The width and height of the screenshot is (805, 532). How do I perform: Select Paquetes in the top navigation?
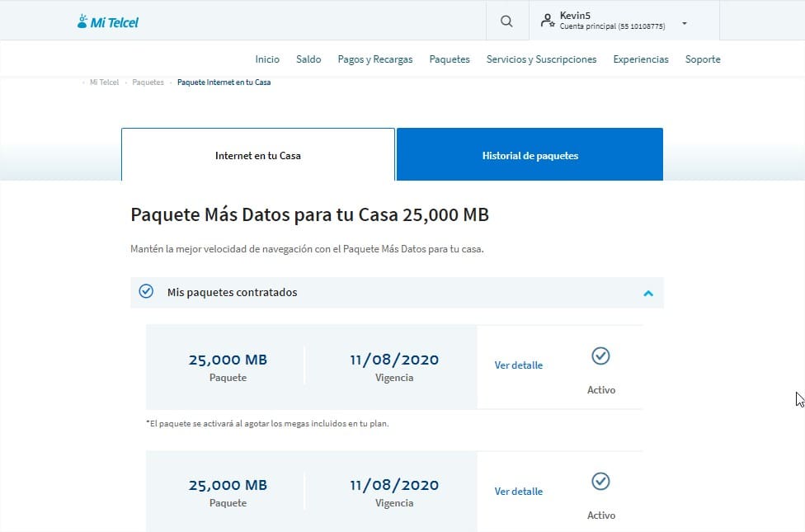click(x=450, y=59)
